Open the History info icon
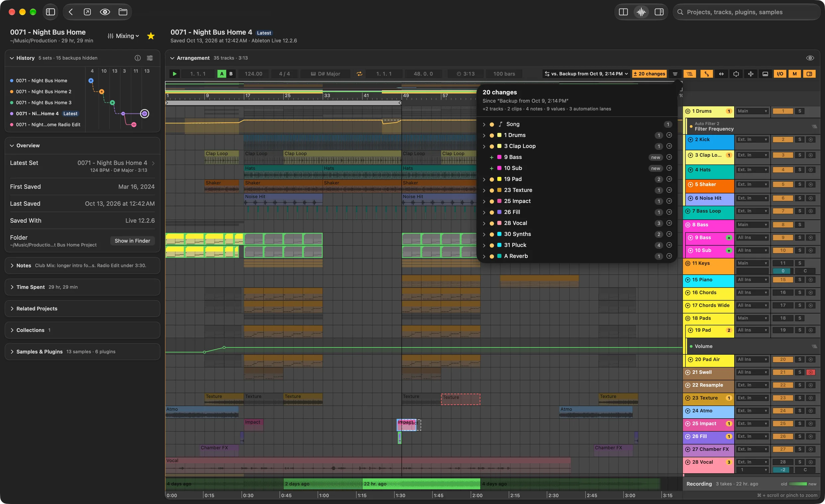825x504 pixels. [138, 58]
